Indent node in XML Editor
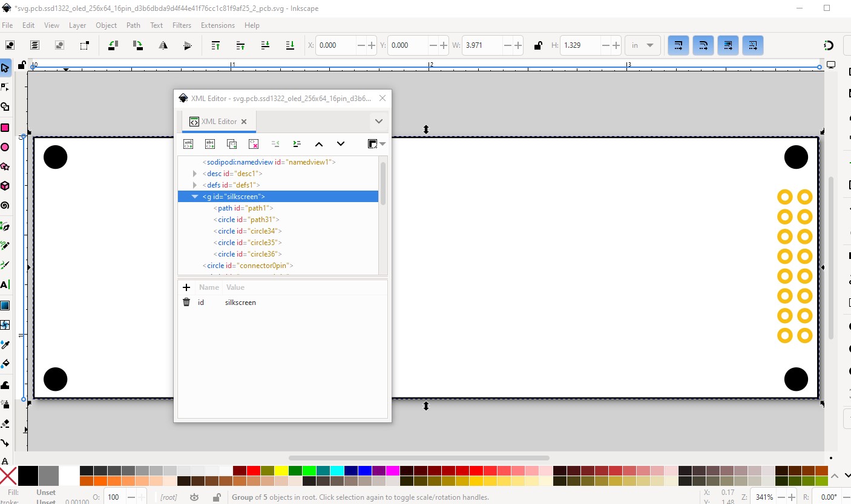 [x=297, y=144]
